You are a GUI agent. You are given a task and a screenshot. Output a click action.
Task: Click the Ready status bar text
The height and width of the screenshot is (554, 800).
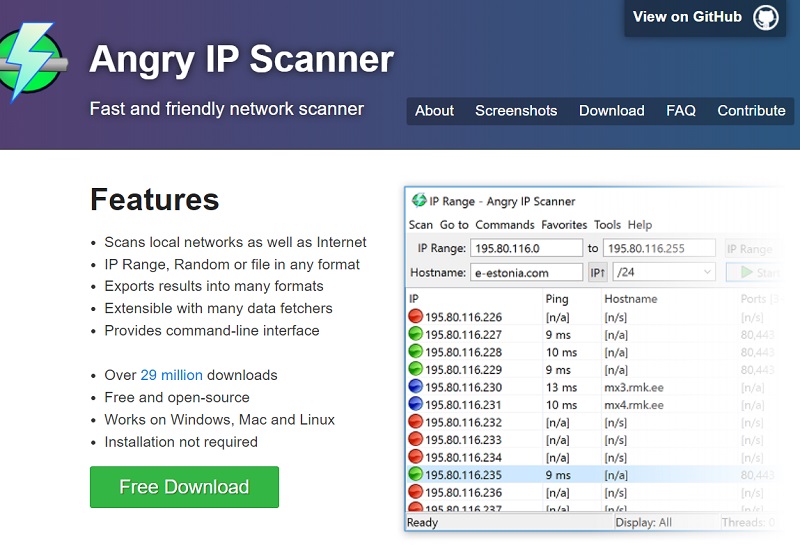422,522
